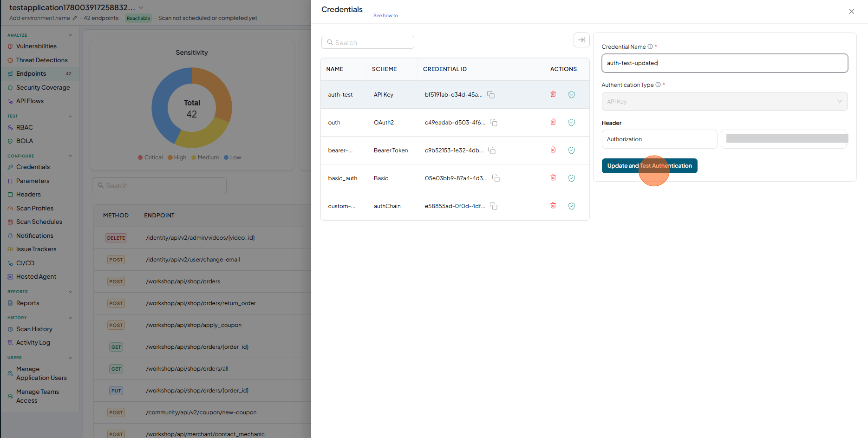This screenshot has width=868, height=438.
Task: Open the Activity Log page
Action: 33,342
